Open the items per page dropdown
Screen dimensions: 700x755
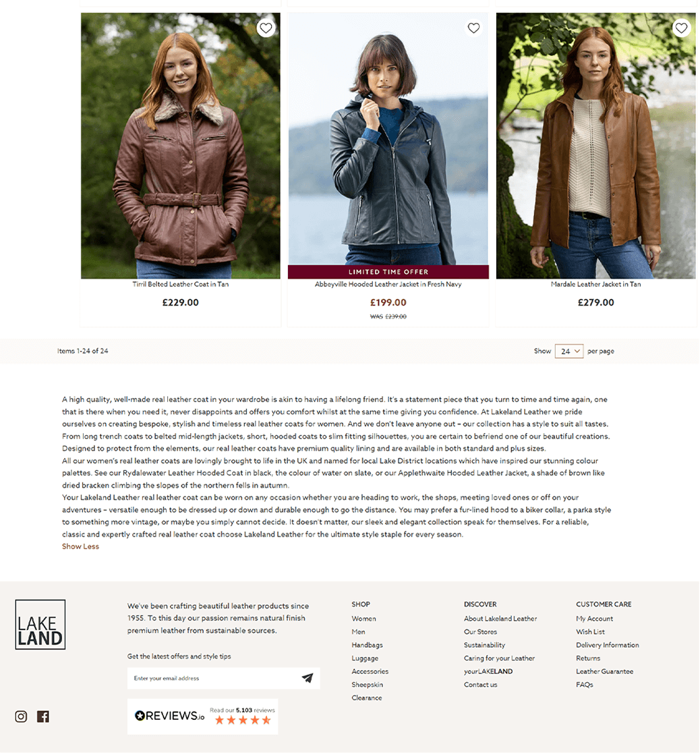[569, 351]
